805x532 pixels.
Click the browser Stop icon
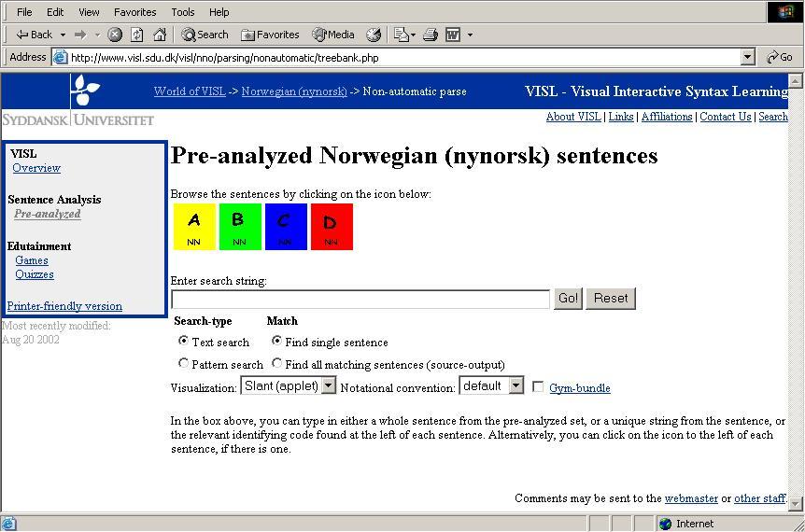(115, 35)
